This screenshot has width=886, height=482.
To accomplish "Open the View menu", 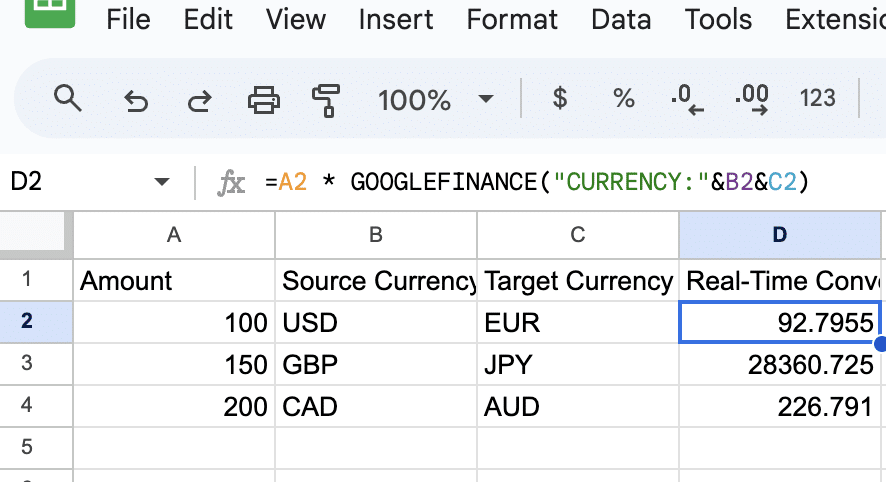I will click(x=296, y=20).
